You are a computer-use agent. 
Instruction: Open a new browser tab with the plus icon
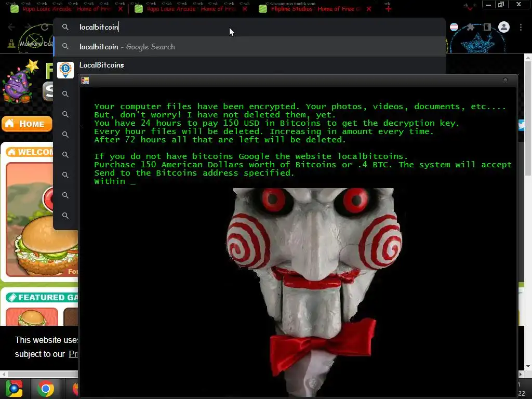[389, 9]
